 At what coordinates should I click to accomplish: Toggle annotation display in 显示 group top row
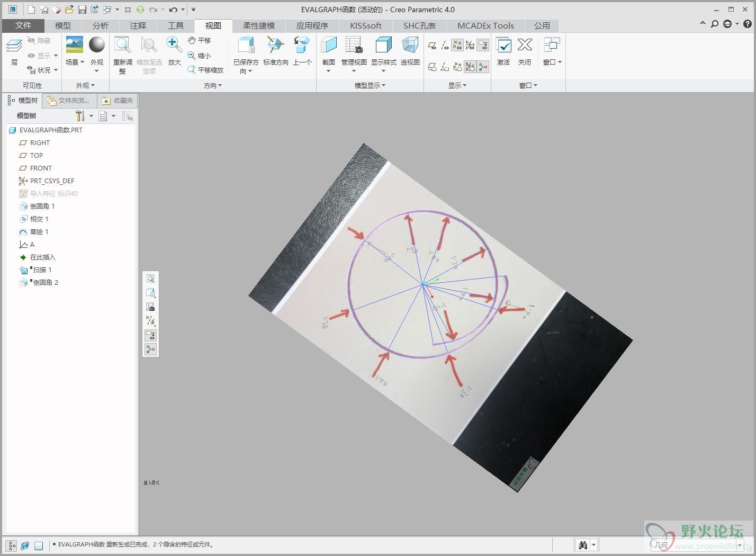point(483,46)
